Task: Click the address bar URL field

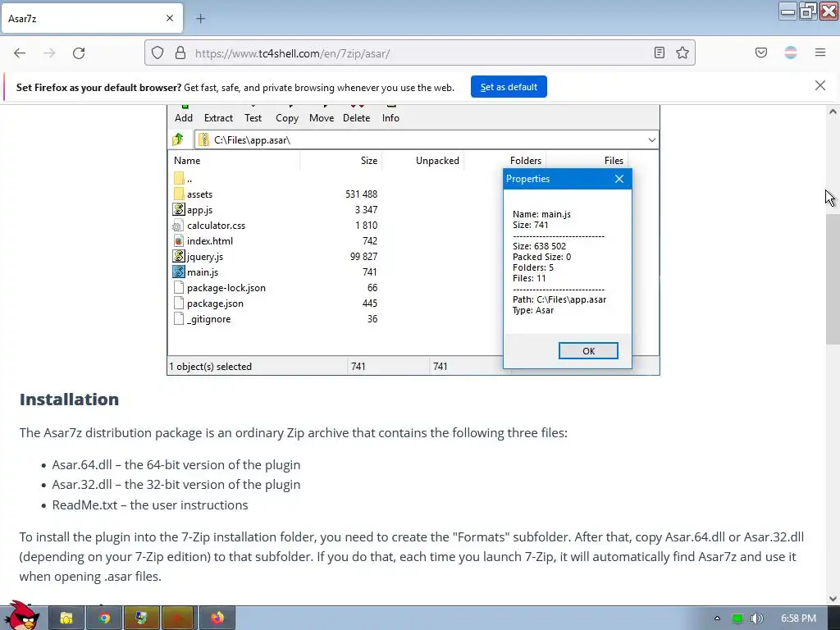Action: click(419, 53)
